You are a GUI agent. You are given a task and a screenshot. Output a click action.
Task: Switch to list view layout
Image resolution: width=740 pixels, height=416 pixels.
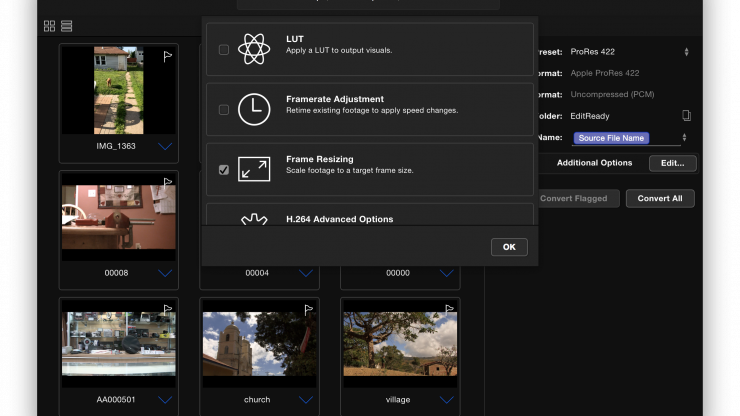67,25
